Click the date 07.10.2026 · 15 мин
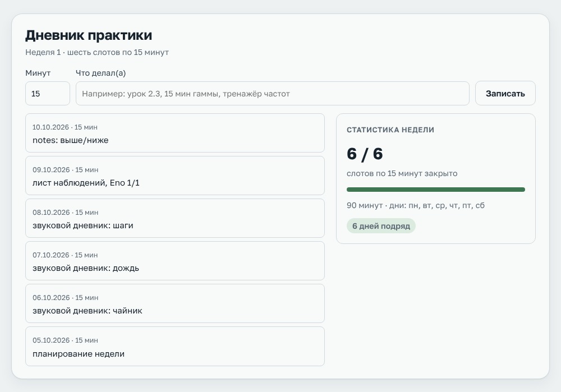 click(x=65, y=255)
